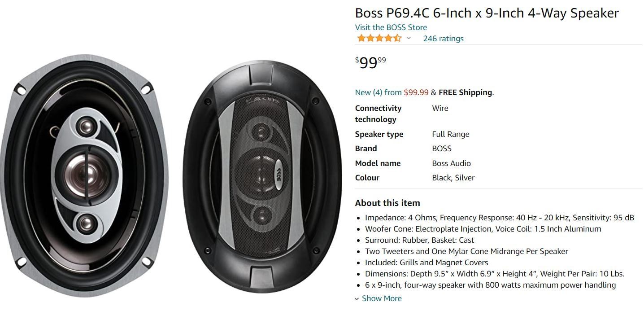Click the About this item heading
644x311 pixels.
click(x=387, y=203)
